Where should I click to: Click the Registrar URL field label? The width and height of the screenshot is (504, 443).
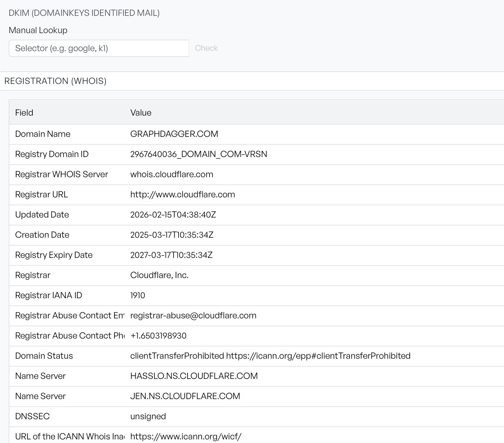pyautogui.click(x=41, y=194)
